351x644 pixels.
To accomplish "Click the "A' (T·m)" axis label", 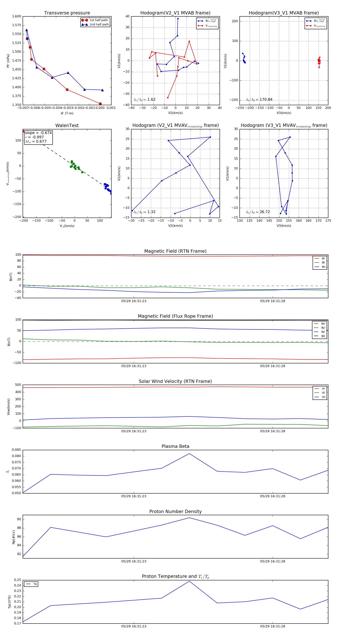I will 67,113.
